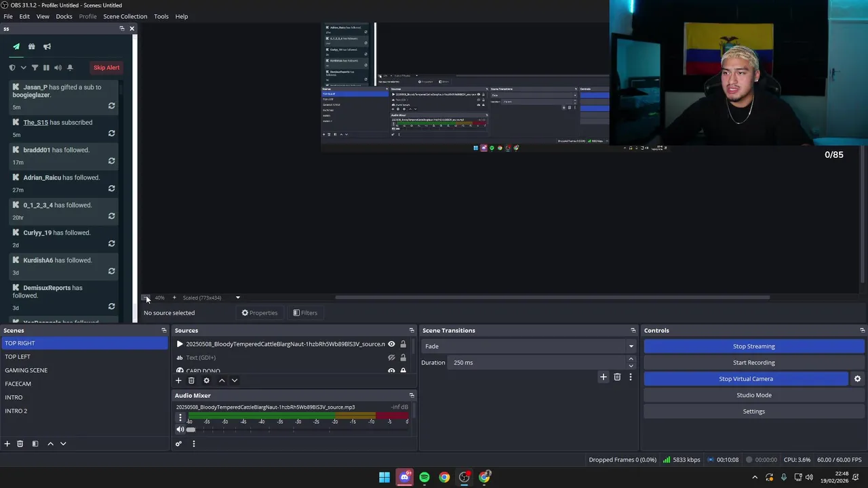
Task: Toggle lock on Text (GDI+) source
Action: click(x=403, y=358)
